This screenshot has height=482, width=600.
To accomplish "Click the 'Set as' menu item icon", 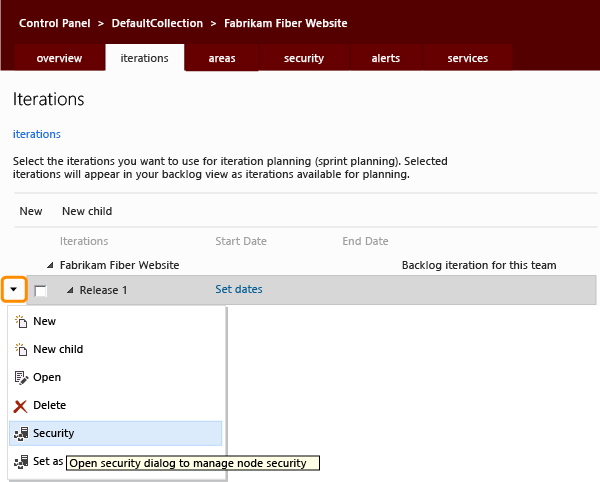I will [21, 462].
